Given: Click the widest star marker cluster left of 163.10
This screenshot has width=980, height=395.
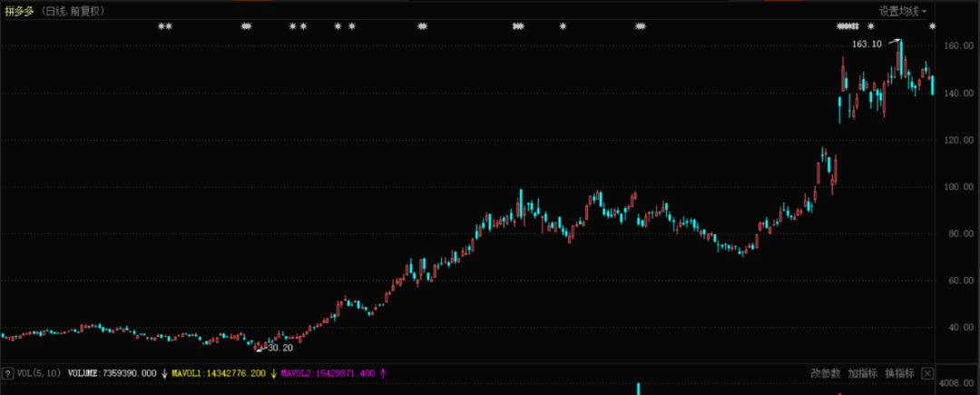Looking at the screenshot, I should pyautogui.click(x=848, y=26).
